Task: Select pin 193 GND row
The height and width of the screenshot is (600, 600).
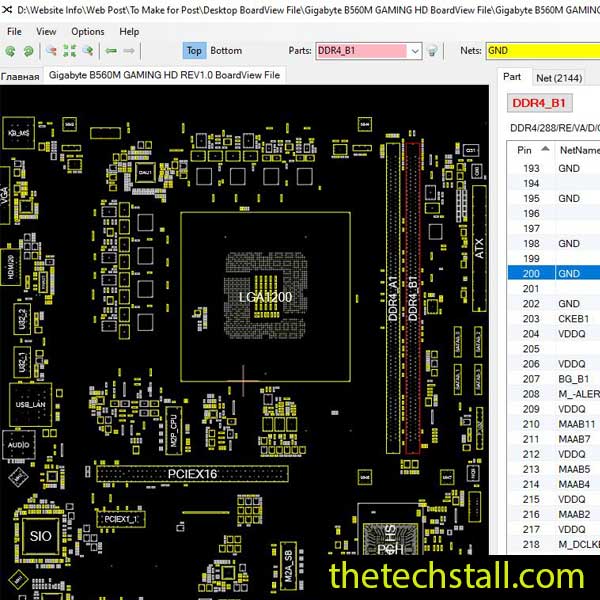Action: 554,168
